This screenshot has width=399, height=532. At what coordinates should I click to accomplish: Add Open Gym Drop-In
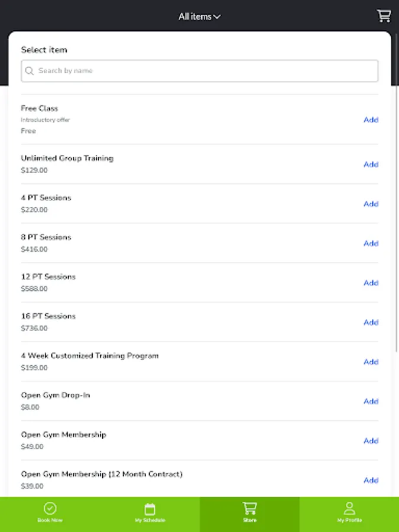[371, 401]
